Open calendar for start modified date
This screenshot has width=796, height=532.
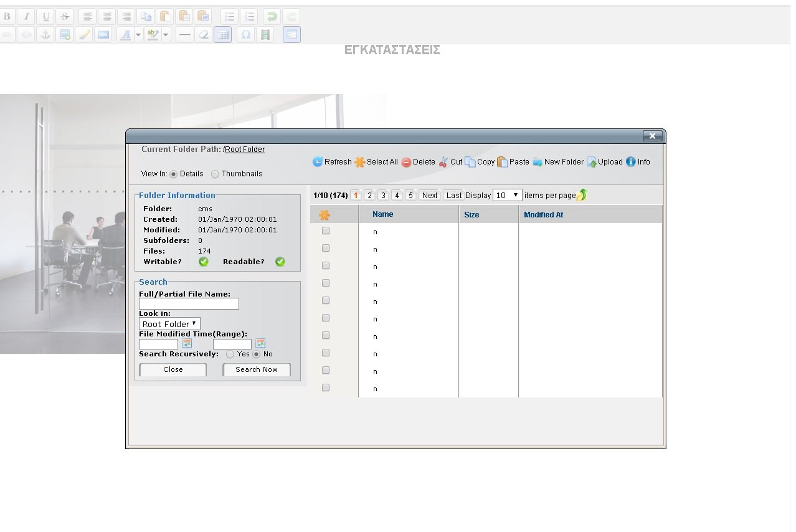pos(187,343)
